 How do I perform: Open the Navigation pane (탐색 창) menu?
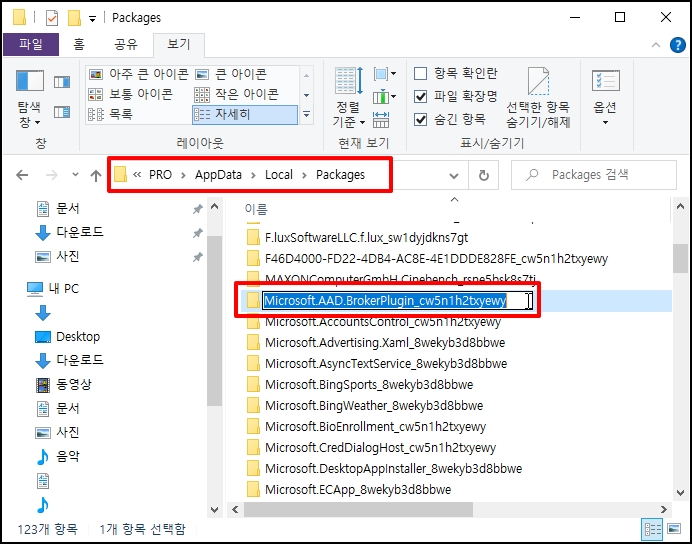(x=30, y=99)
